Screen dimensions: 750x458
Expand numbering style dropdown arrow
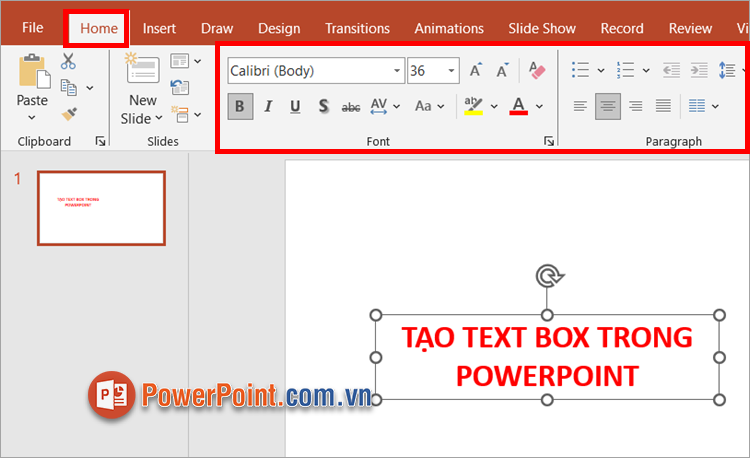point(646,71)
